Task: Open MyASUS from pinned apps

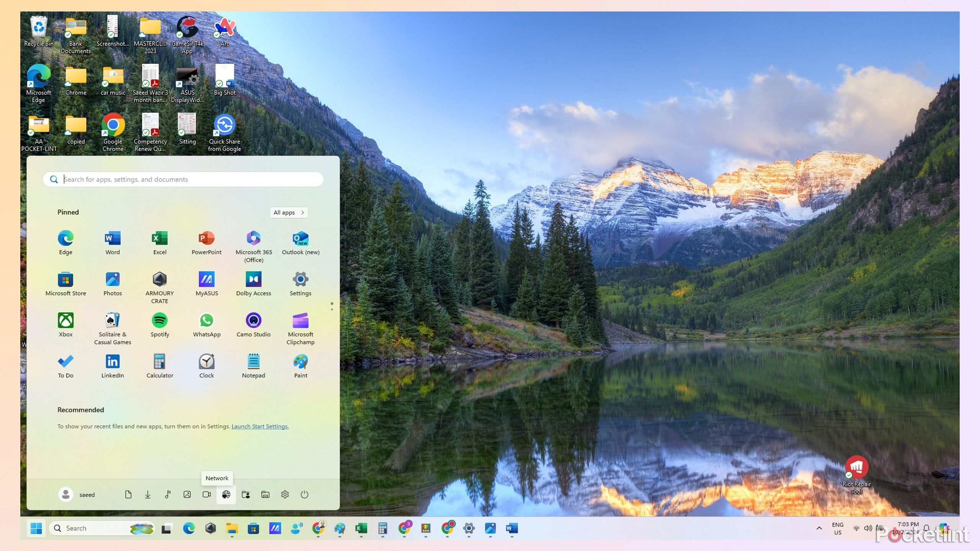Action: [x=207, y=284]
